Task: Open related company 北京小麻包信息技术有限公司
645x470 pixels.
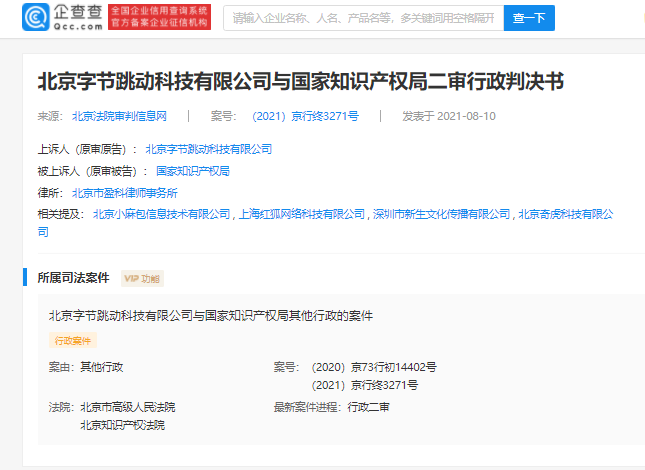Action: click(x=162, y=214)
